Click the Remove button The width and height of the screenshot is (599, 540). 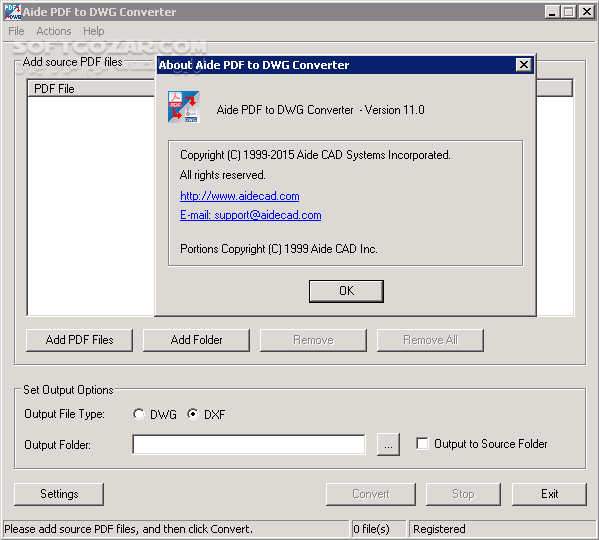point(313,340)
